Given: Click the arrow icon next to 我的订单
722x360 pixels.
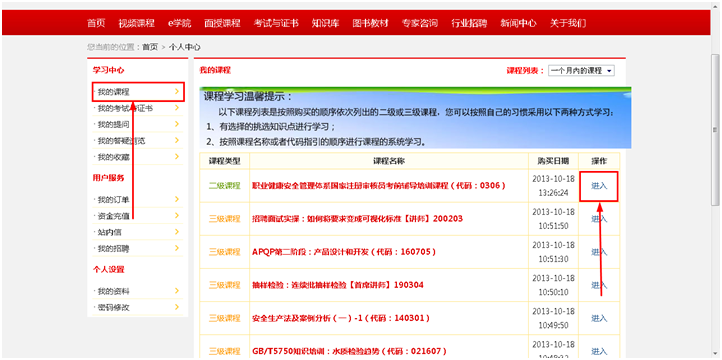Looking at the screenshot, I should 177,199.
